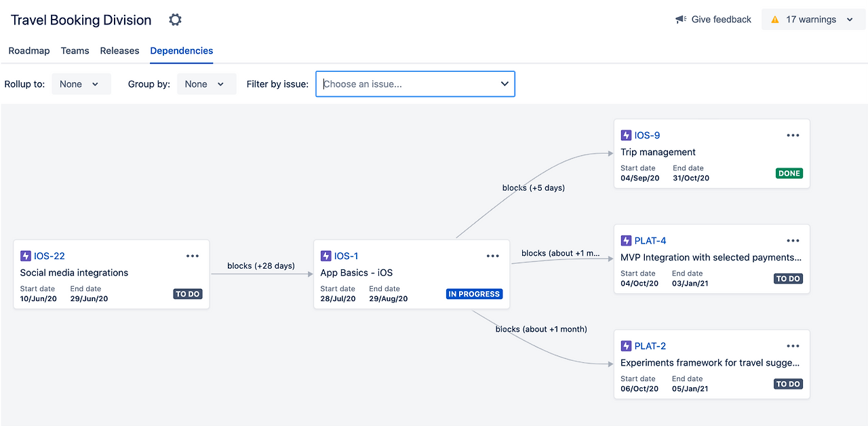Switch to the Roadmap tab
Screen dimensions: 868x426
[29, 51]
